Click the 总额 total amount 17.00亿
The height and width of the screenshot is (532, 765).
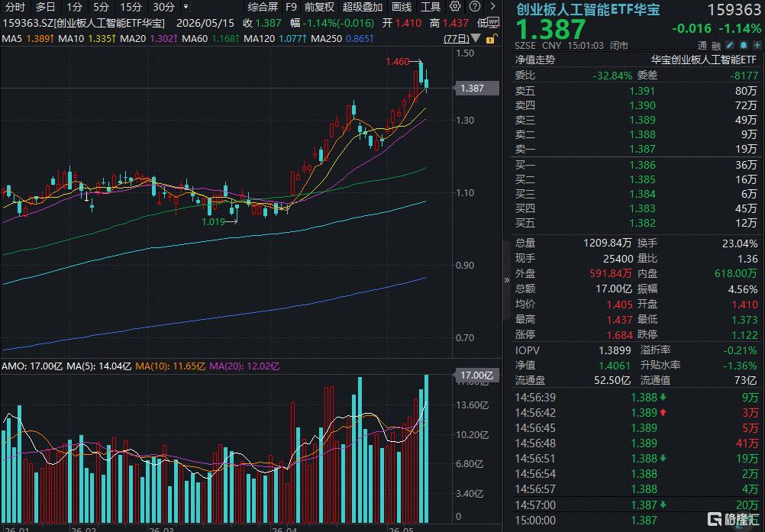click(x=614, y=289)
